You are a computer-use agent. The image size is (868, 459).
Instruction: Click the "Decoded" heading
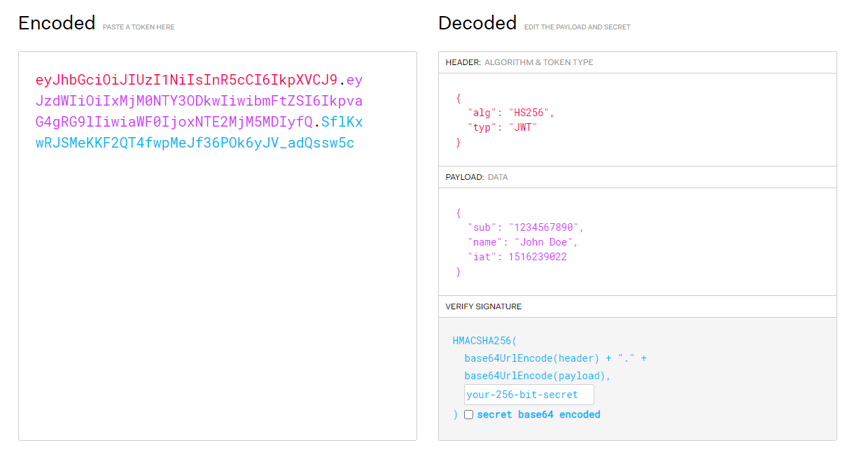477,23
